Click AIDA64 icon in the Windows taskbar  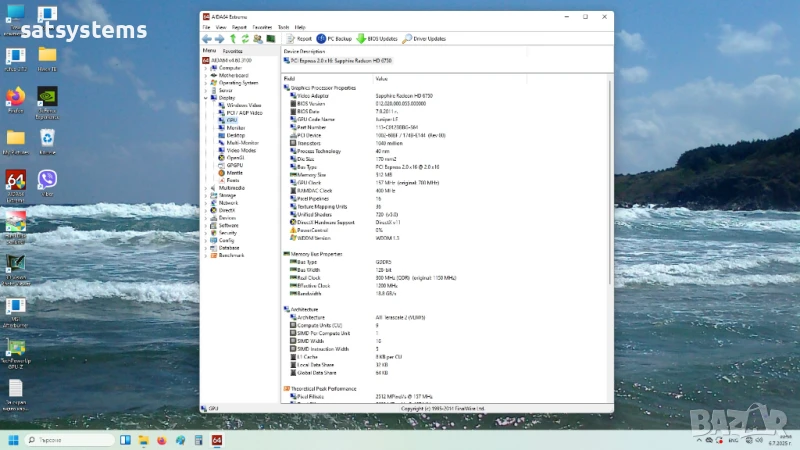217,440
